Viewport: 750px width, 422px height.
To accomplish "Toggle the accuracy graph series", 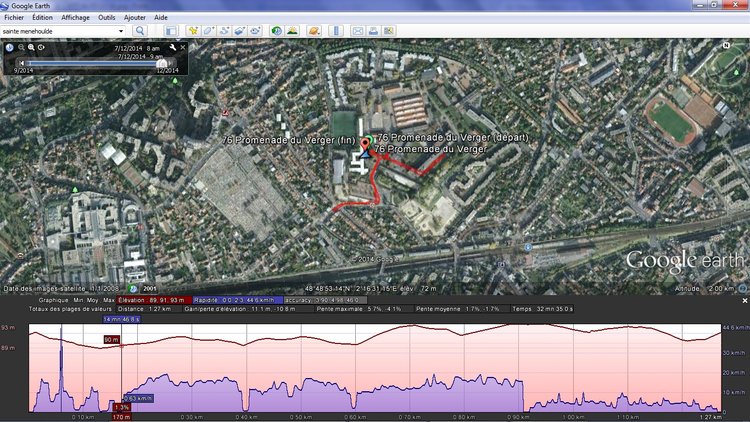I will (x=325, y=300).
